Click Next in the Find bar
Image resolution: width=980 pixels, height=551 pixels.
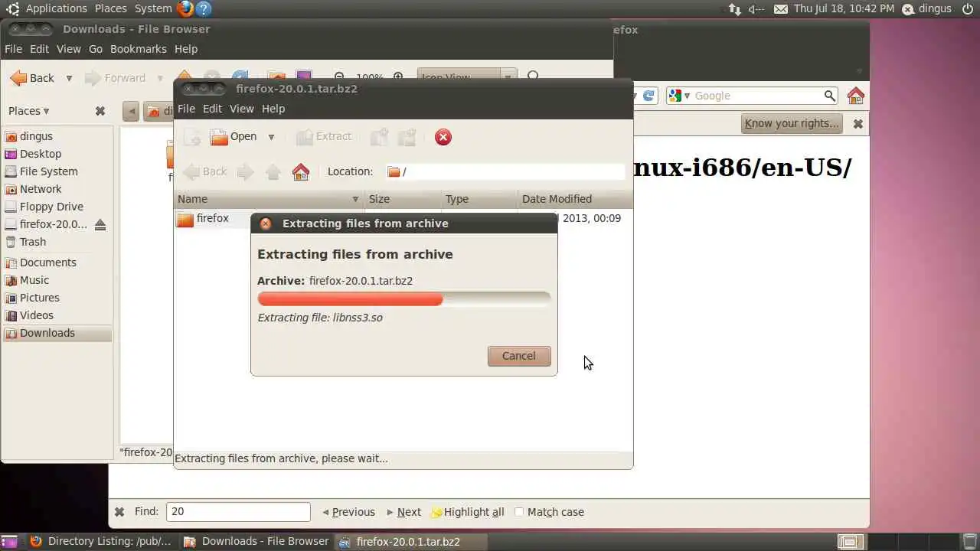tap(403, 512)
